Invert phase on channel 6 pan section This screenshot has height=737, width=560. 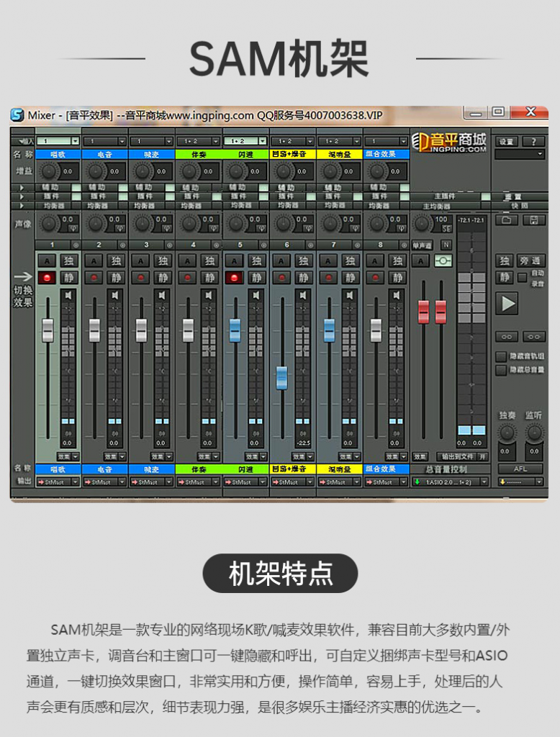(x=307, y=228)
